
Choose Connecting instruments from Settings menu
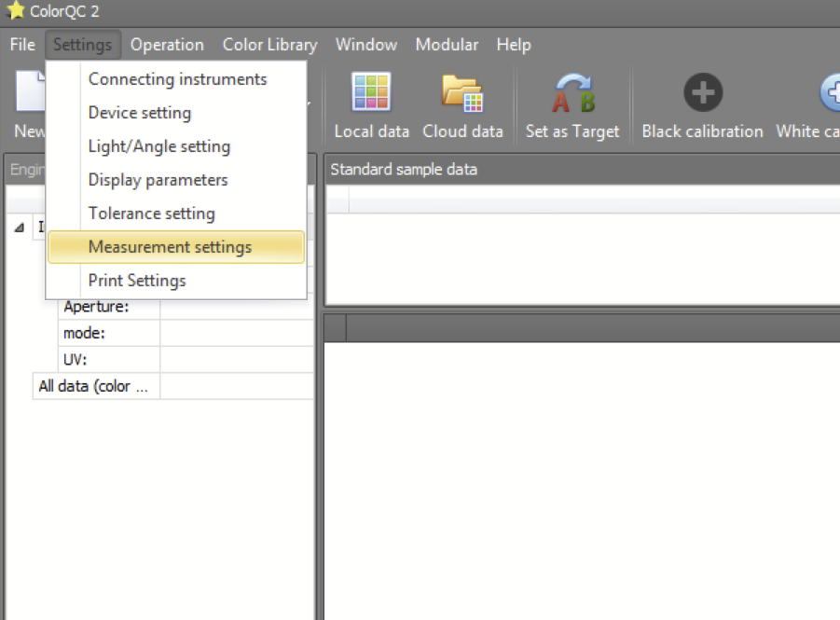(177, 79)
